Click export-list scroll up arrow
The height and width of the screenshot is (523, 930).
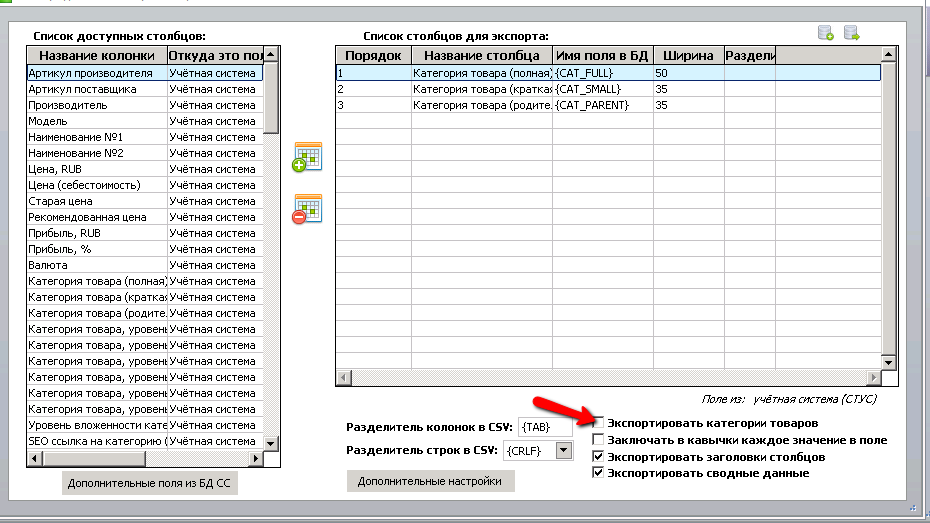tap(888, 55)
